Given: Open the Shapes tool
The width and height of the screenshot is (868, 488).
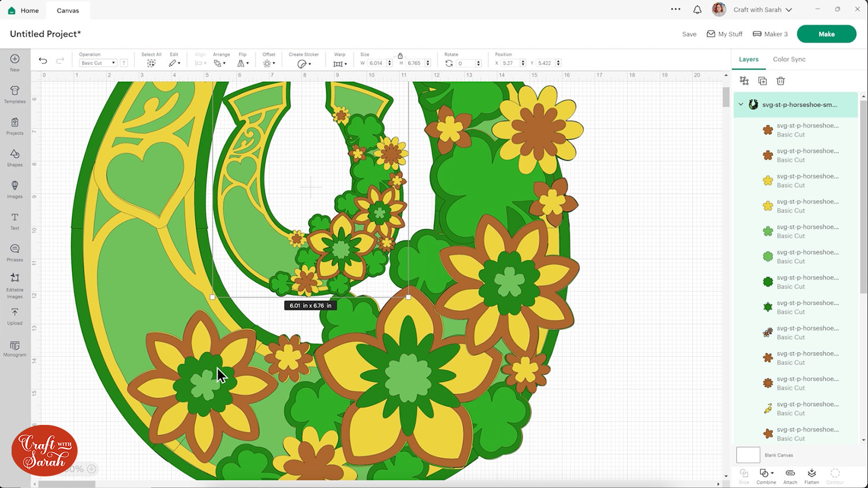Looking at the screenshot, I should coord(14,157).
